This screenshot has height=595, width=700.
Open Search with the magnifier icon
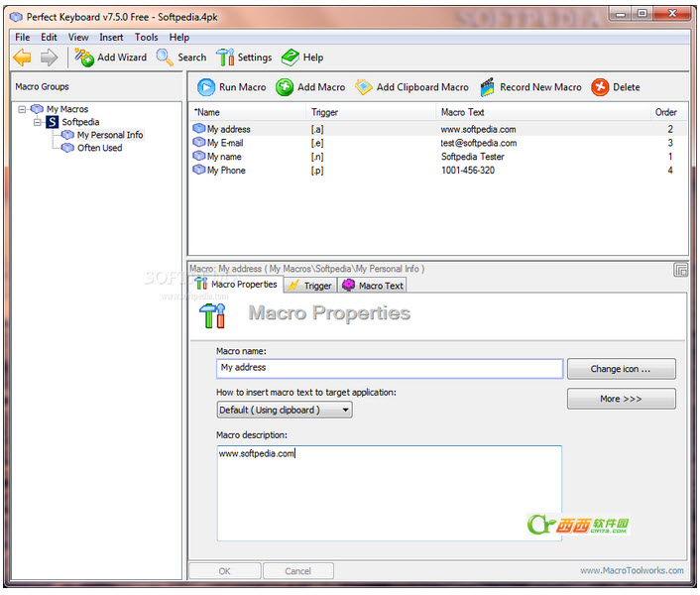(x=181, y=58)
